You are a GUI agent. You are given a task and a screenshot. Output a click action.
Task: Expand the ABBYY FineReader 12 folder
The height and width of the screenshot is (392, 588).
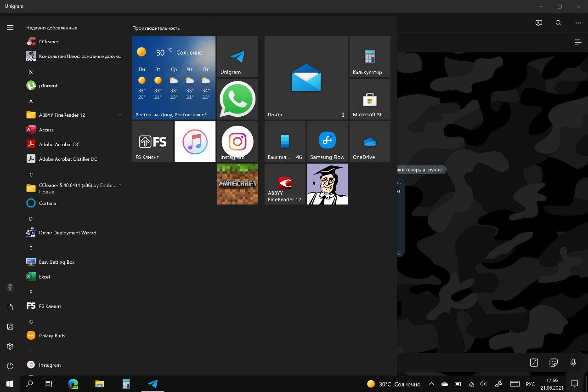[73, 115]
